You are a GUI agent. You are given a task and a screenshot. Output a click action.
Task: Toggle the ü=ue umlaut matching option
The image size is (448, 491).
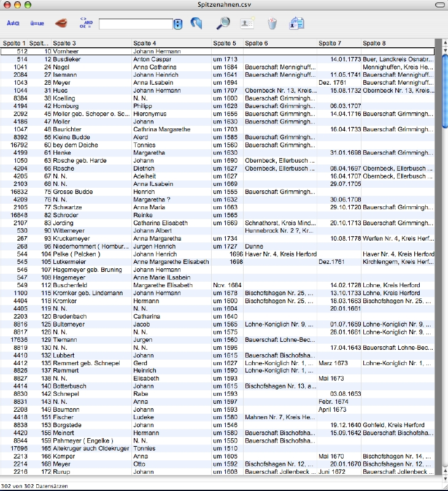(37, 23)
